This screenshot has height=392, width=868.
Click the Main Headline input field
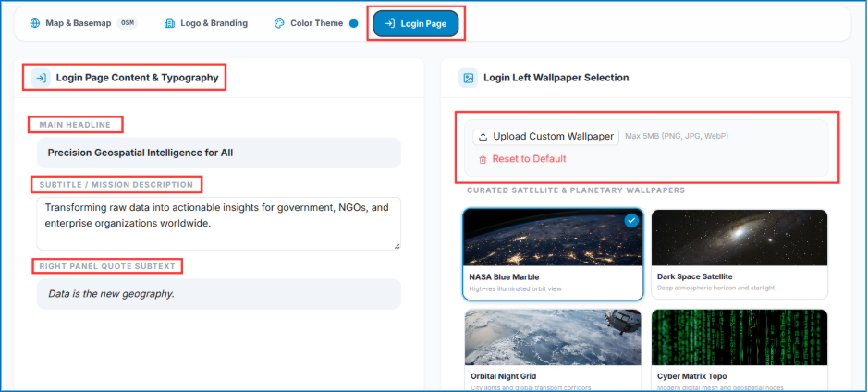219,153
